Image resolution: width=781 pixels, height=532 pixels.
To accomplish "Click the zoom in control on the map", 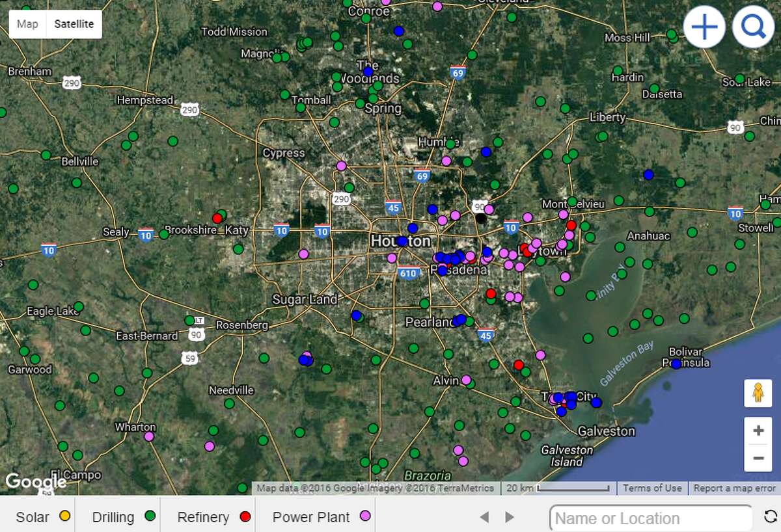I will [759, 429].
